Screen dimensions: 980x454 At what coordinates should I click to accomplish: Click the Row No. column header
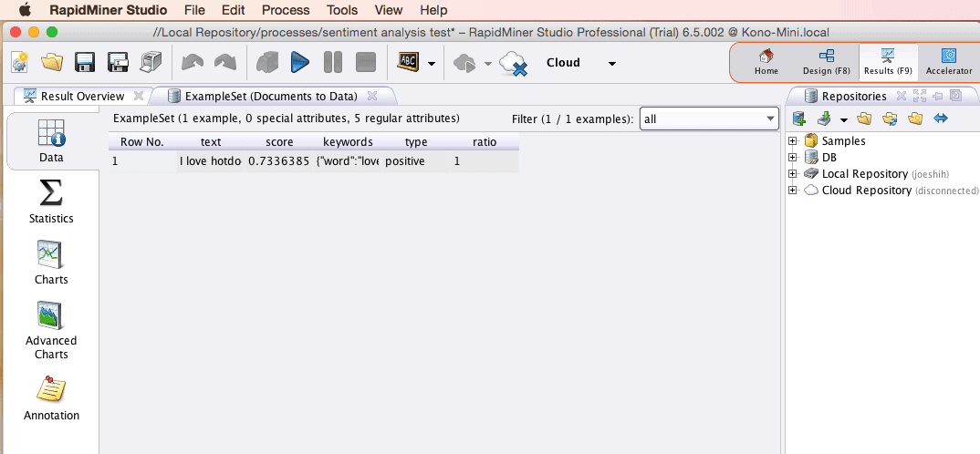click(x=141, y=141)
